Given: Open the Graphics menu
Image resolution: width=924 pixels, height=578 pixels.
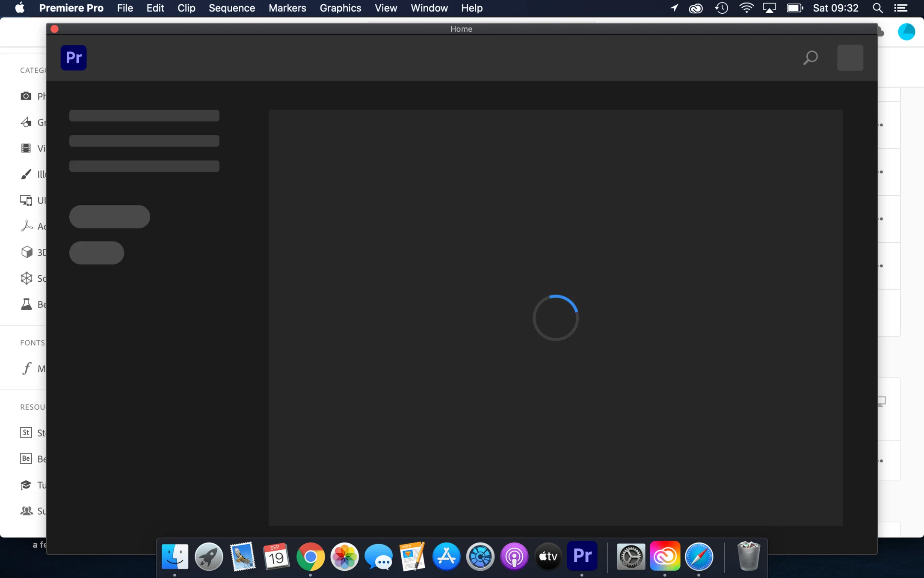Looking at the screenshot, I should (x=340, y=8).
